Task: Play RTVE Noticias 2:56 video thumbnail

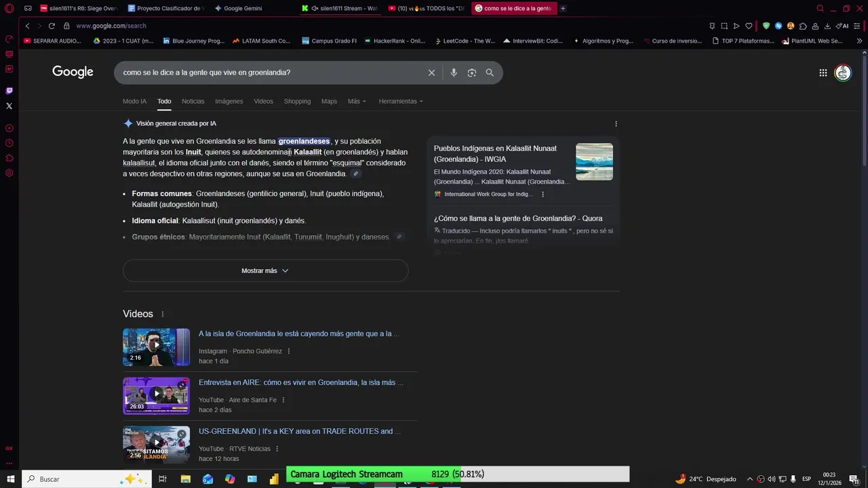Action: coord(156,445)
